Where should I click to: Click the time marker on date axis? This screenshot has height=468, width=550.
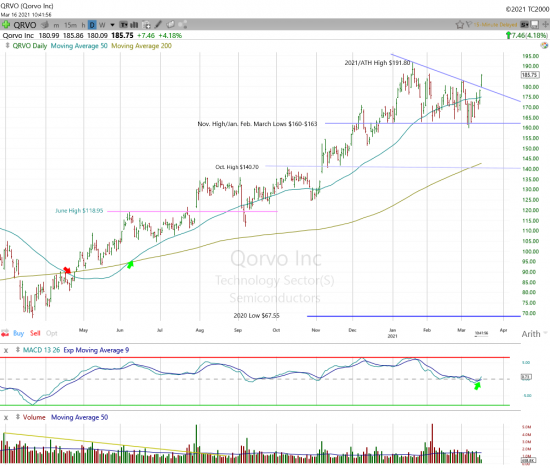[x=481, y=333]
